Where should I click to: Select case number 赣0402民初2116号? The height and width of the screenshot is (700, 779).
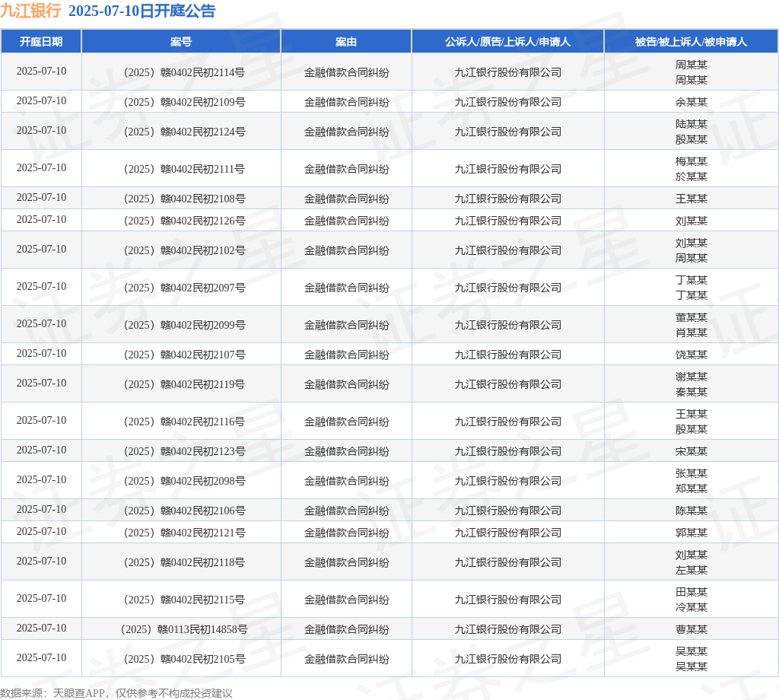click(x=184, y=422)
